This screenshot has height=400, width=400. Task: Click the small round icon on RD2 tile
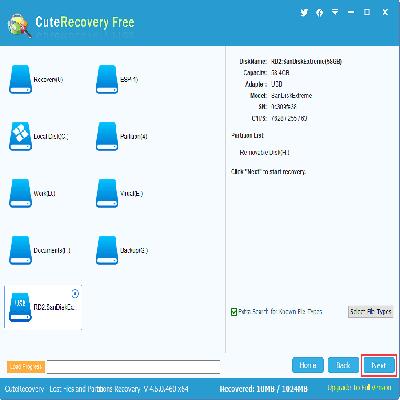click(75, 293)
